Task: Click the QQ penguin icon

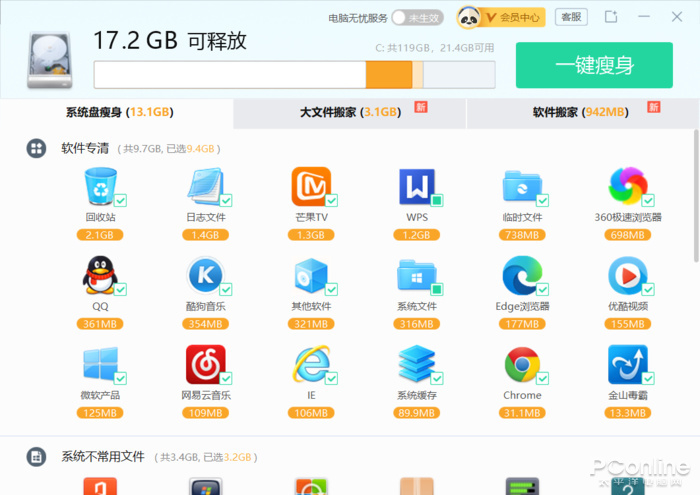Action: (100, 275)
